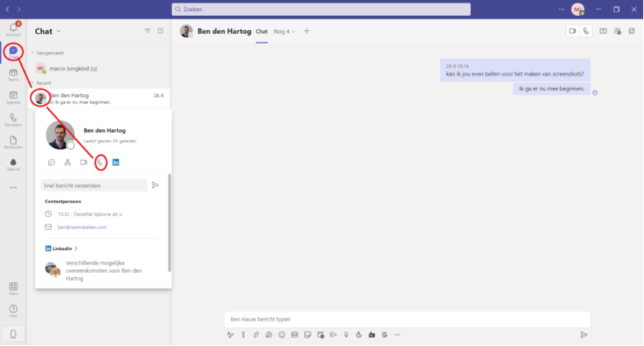
Task: Open Teams in the left sidebar
Action: click(12, 74)
